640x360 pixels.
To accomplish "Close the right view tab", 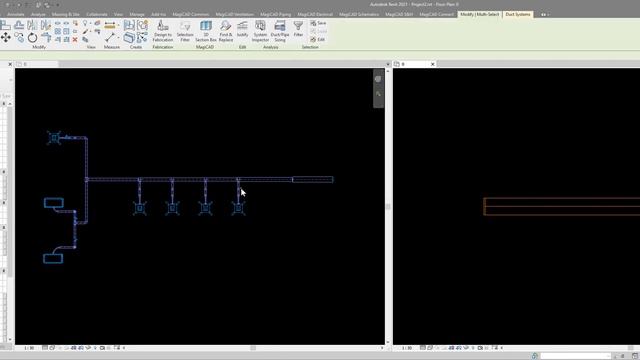I will (x=433, y=64).
